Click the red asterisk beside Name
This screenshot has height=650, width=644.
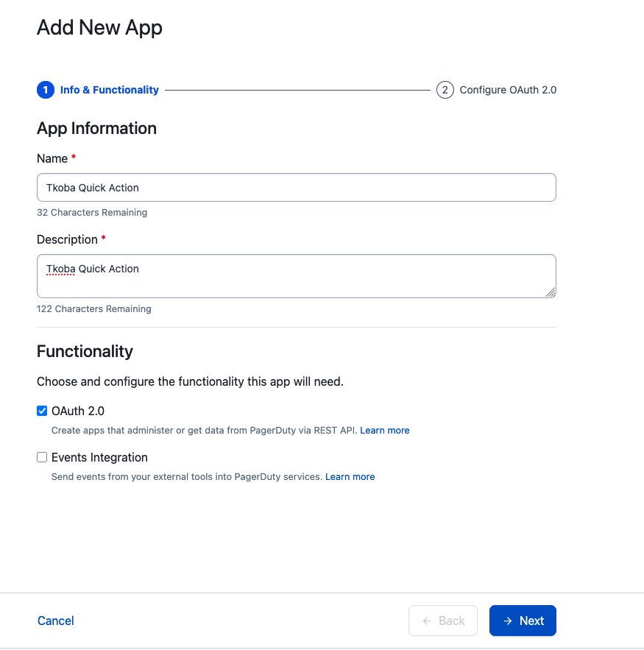tap(72, 158)
